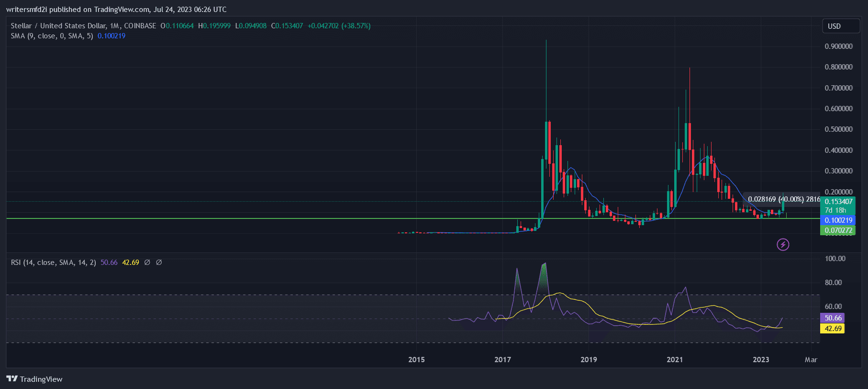Click the 0.028169 (40.00%) measurement tooltip
Image resolution: width=868 pixels, height=389 pixels.
point(783,199)
